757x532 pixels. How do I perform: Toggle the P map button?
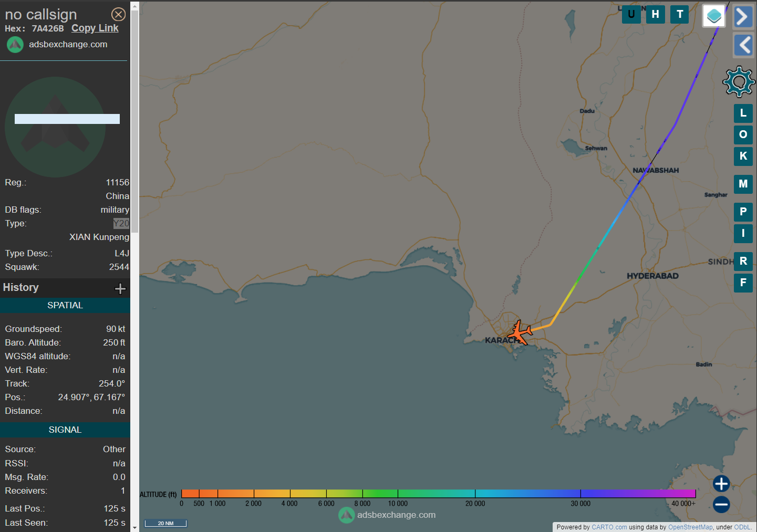tap(743, 212)
